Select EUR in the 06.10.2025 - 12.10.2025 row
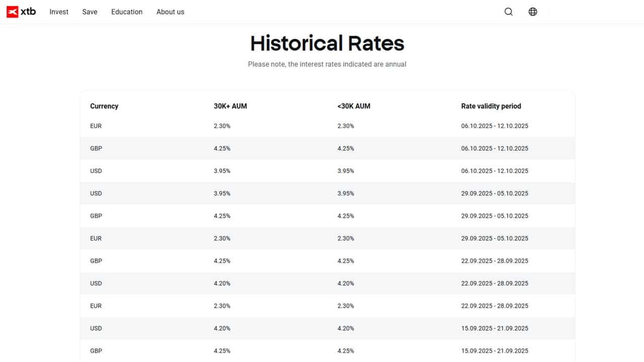The image size is (644, 362). click(x=96, y=126)
